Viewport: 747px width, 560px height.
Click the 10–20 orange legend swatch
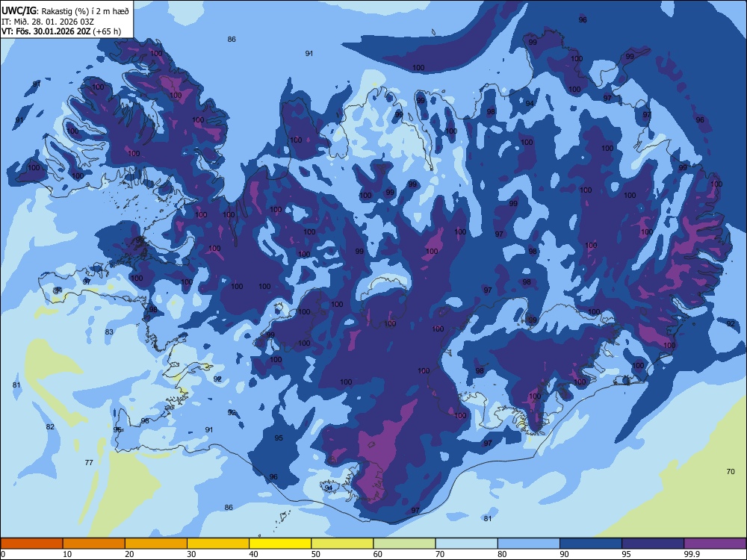point(94,544)
